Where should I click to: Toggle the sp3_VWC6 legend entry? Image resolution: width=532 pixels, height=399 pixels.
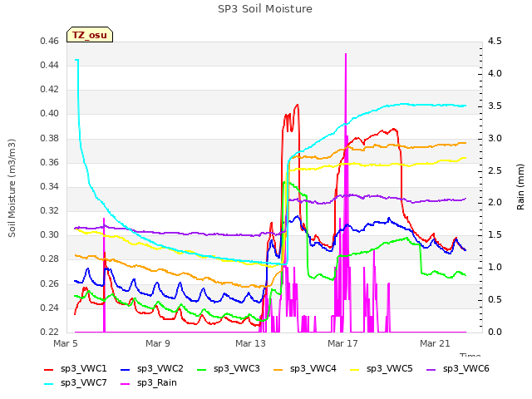[458, 369]
